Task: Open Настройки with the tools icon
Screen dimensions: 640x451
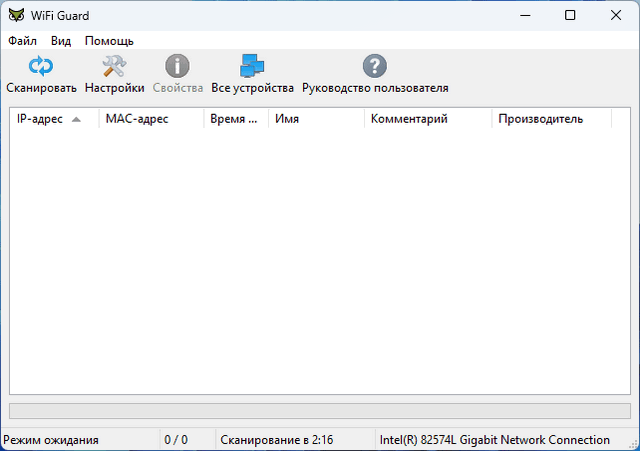Action: click(x=114, y=67)
